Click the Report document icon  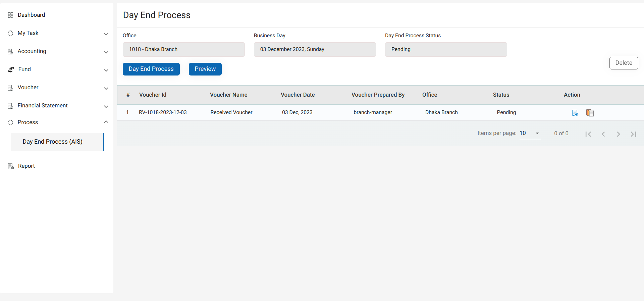click(11, 166)
